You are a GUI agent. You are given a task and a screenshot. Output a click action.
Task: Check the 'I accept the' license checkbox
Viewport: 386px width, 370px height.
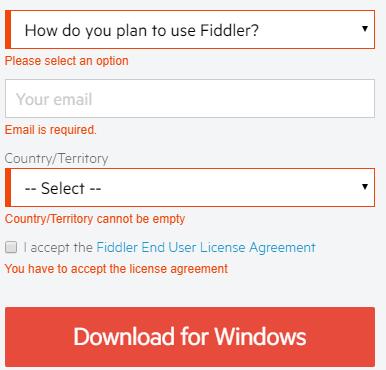(x=11, y=247)
